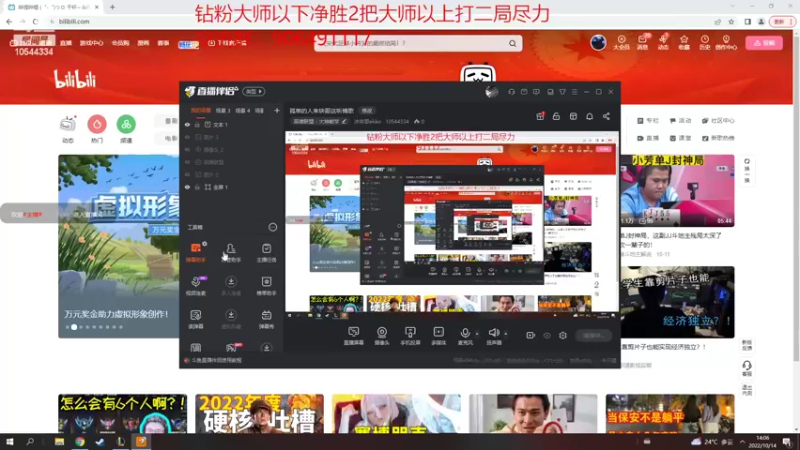Click the pink 投稿 upload button
This screenshot has width=800, height=450.
coord(764,43)
